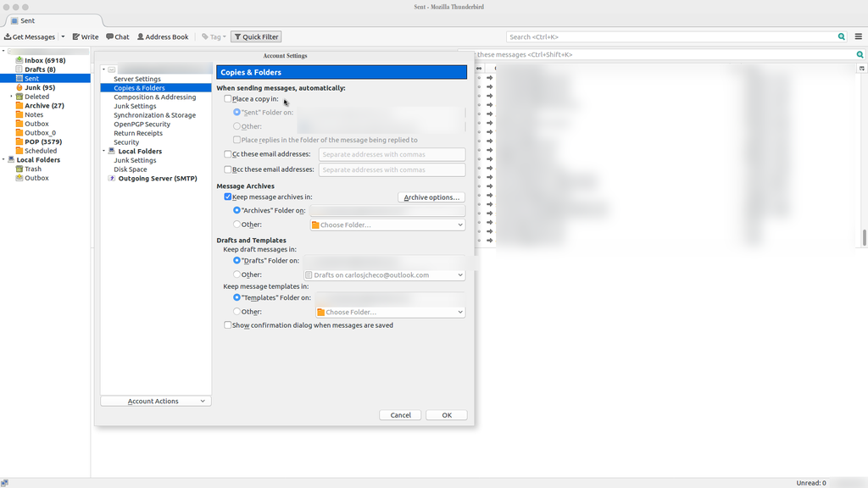The width and height of the screenshot is (868, 488).
Task: Open Drafts on carlosjcheco@outlook.com dropdown
Action: pos(384,275)
